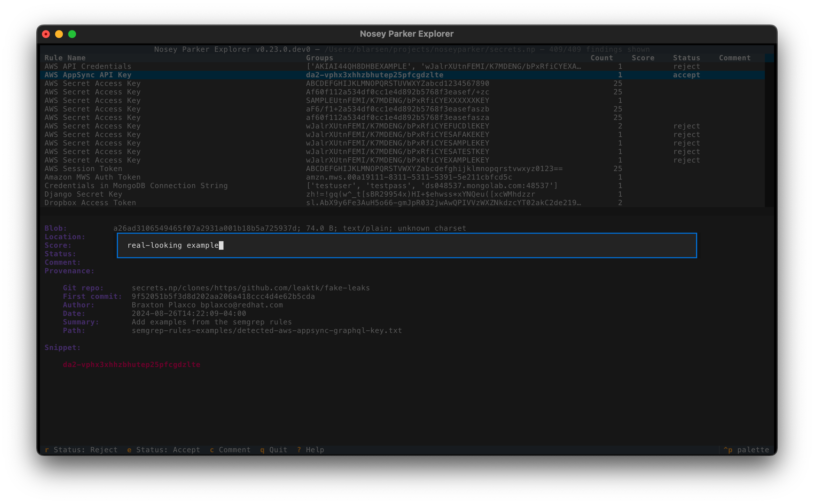Click the Status column header
This screenshot has height=504, width=814.
point(686,58)
